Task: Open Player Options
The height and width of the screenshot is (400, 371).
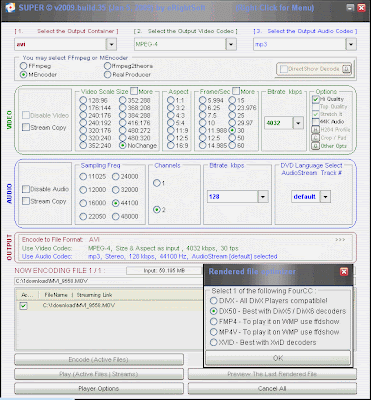Action: [99, 389]
